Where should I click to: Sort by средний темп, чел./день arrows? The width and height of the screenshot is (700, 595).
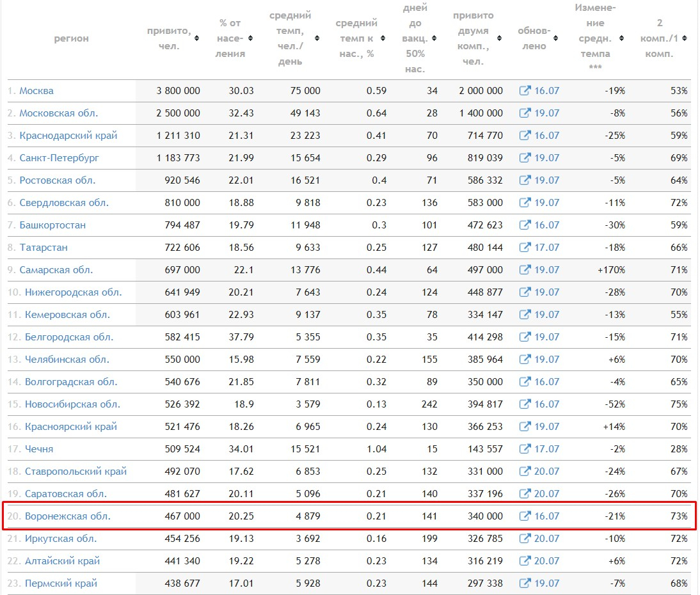(x=317, y=38)
